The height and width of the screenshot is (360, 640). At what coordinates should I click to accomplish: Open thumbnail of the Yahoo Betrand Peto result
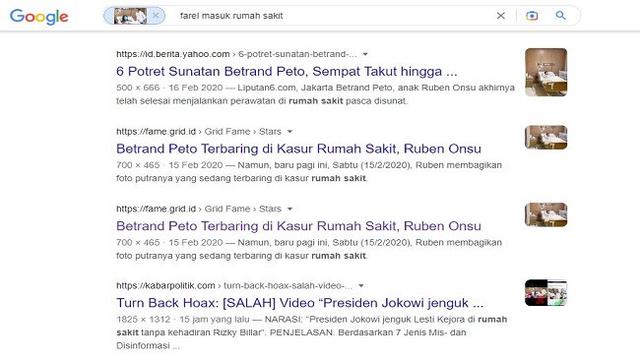(546, 72)
